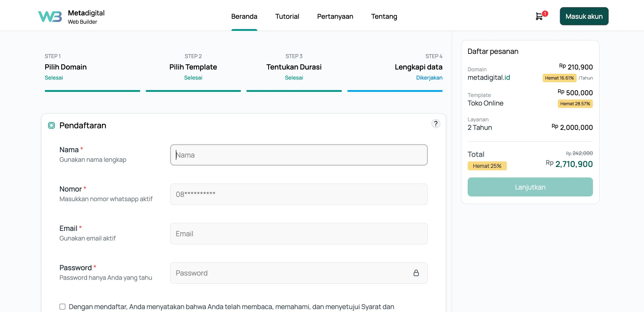Select the Lengkapi data step progress bar
The height and width of the screenshot is (312, 644).
coord(395,91)
